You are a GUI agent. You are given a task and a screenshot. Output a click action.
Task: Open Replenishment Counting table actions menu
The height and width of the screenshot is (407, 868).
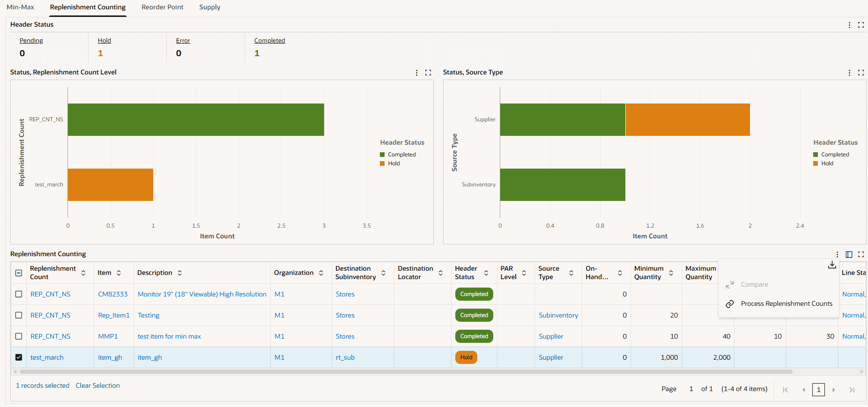point(838,254)
